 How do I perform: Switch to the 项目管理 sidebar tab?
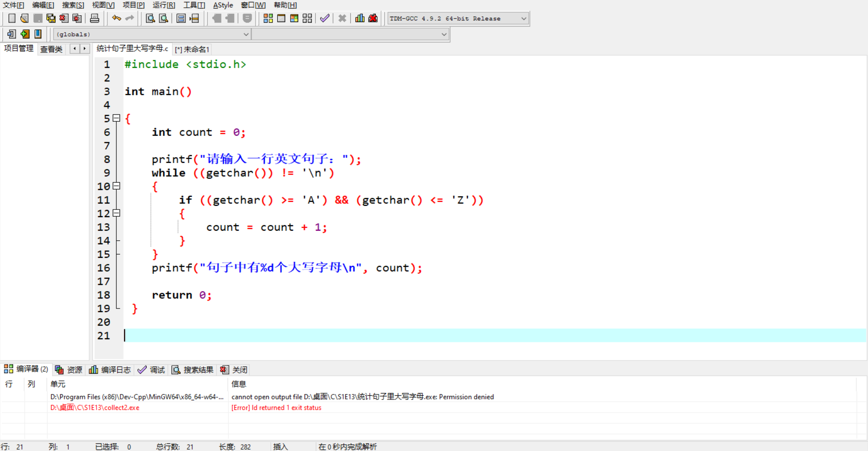pos(19,48)
